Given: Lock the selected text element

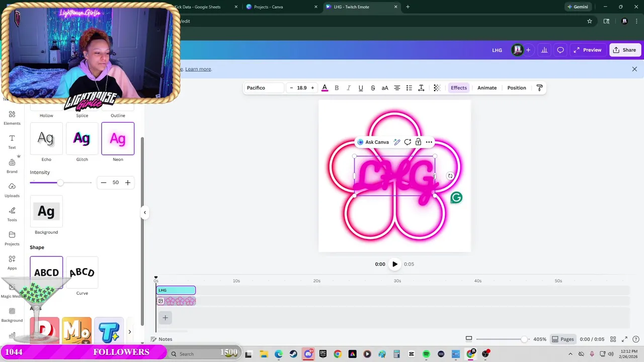Looking at the screenshot, I should click(x=418, y=142).
